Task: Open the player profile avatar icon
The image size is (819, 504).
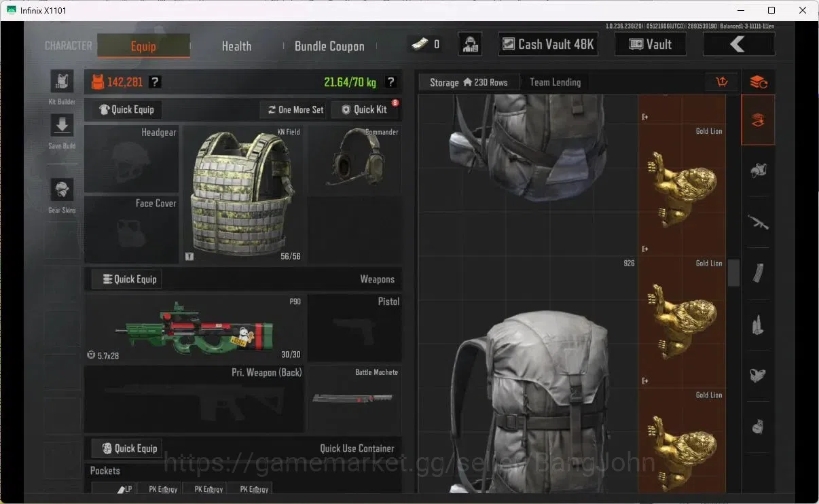Action: tap(470, 44)
